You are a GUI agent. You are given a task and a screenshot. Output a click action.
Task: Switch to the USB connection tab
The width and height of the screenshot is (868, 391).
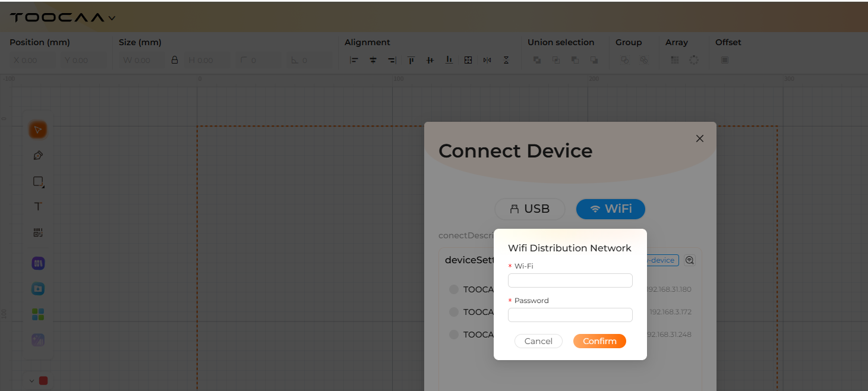[x=530, y=209]
